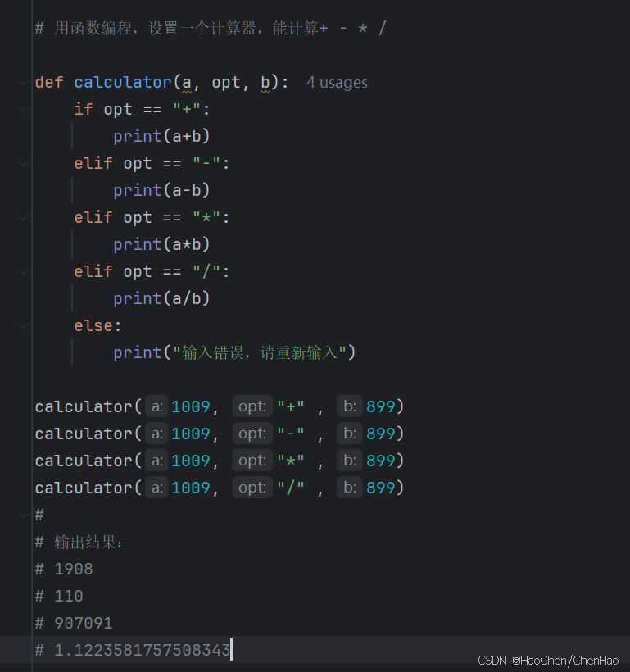Fold the elif opt == "-" block
The height and width of the screenshot is (672, 630).
coord(23,163)
